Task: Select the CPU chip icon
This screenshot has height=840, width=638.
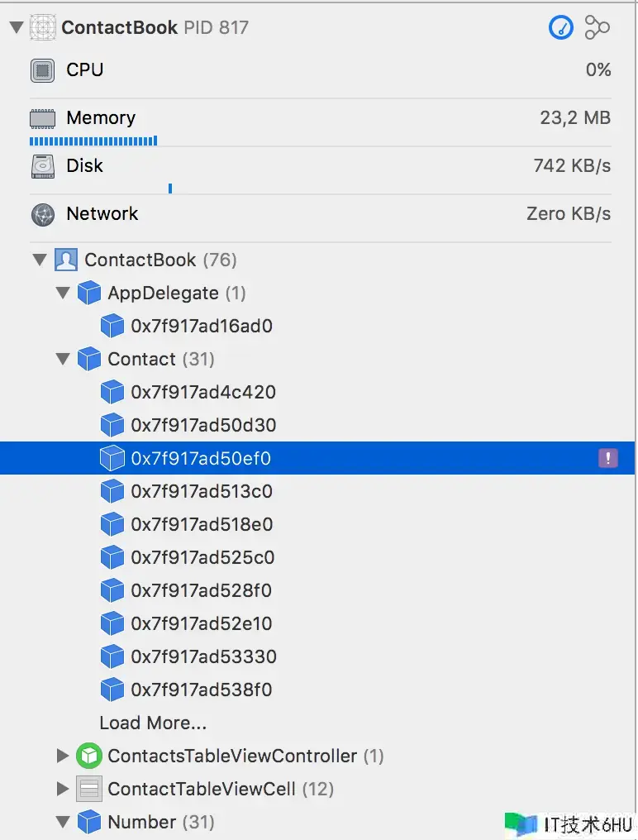Action: coord(42,70)
